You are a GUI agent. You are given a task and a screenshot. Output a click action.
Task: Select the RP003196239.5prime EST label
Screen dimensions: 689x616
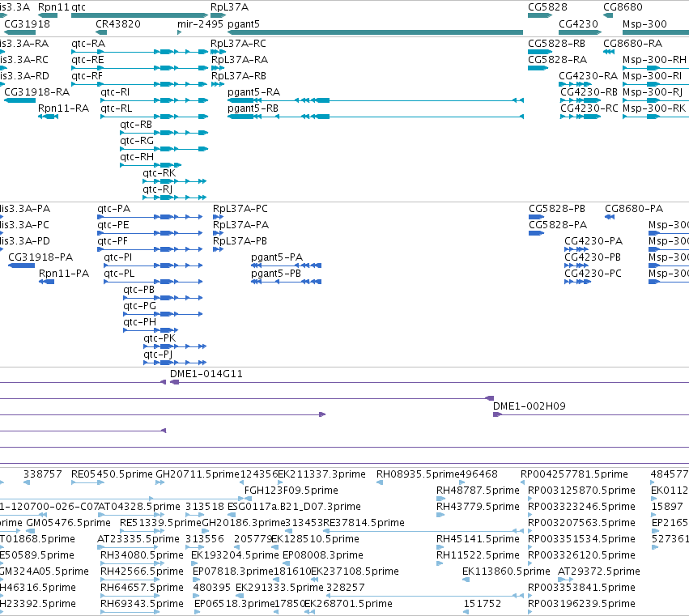[x=582, y=604]
